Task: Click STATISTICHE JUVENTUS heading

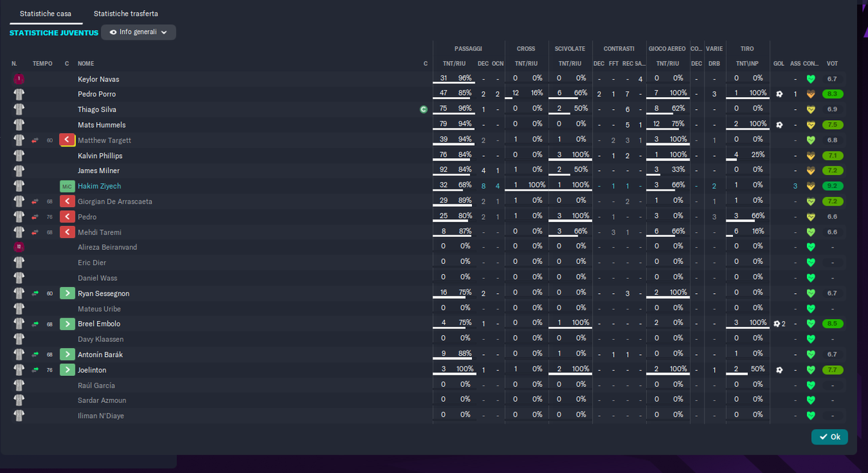Action: [54, 33]
